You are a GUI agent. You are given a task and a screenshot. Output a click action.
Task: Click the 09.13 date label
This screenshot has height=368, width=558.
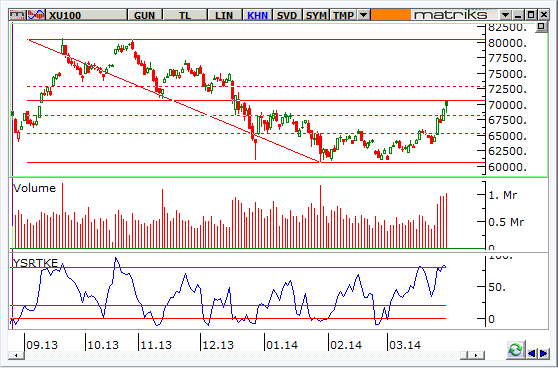click(42, 345)
